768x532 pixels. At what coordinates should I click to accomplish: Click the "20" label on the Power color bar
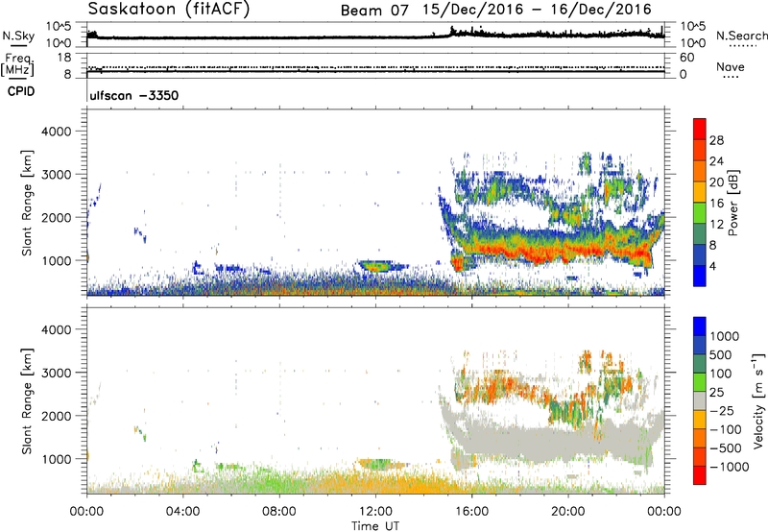716,182
